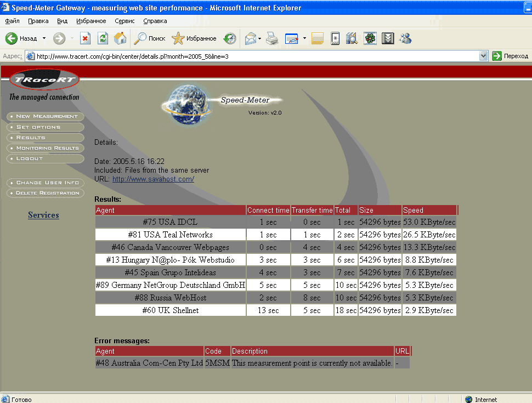Viewport: 532px width, 403px height.
Task: Click the Print icon
Action: [x=272, y=38]
